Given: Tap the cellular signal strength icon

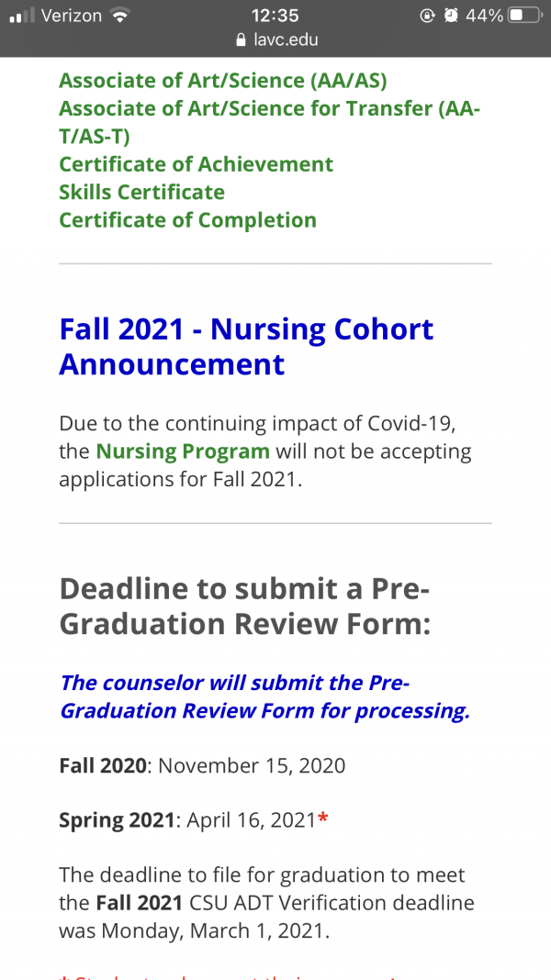Looking at the screenshot, I should (23, 15).
